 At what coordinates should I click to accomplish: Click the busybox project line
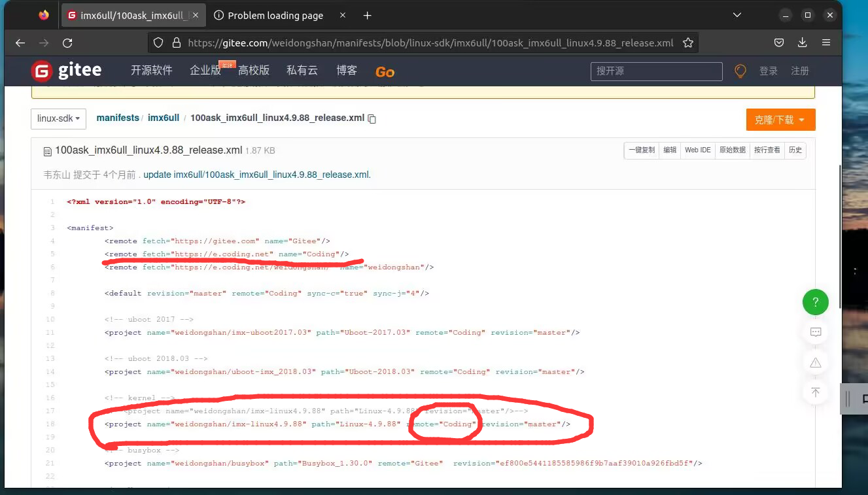pyautogui.click(x=404, y=463)
